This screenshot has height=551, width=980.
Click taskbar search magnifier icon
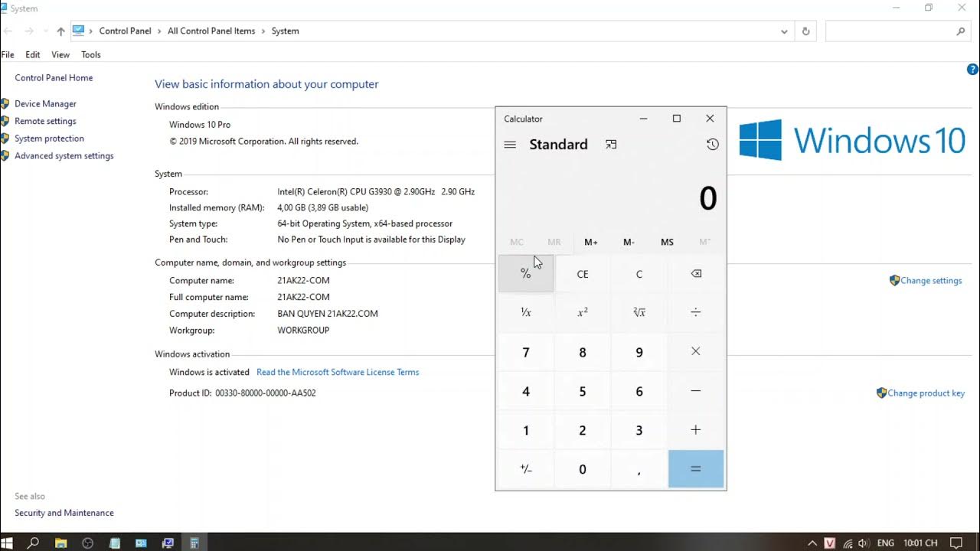coord(33,543)
